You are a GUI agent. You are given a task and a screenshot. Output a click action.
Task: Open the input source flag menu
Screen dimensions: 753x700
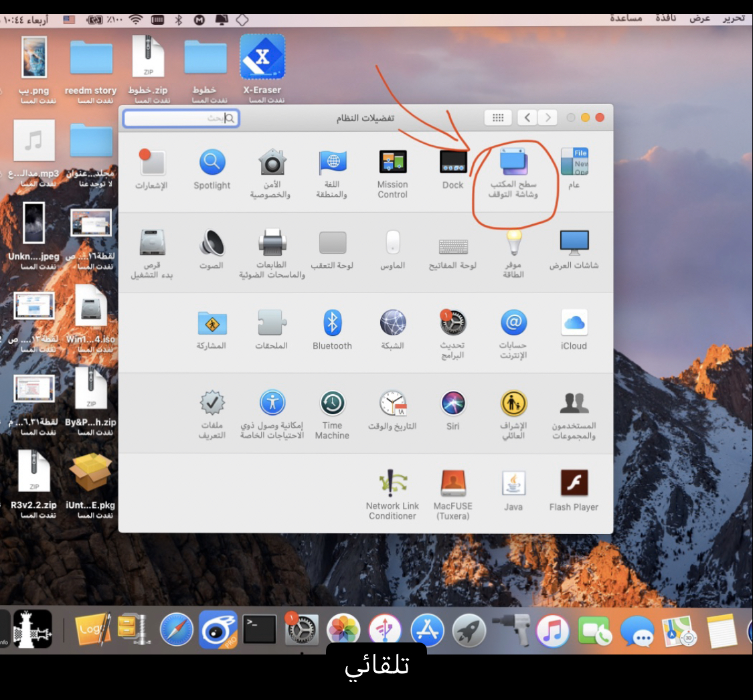point(69,19)
